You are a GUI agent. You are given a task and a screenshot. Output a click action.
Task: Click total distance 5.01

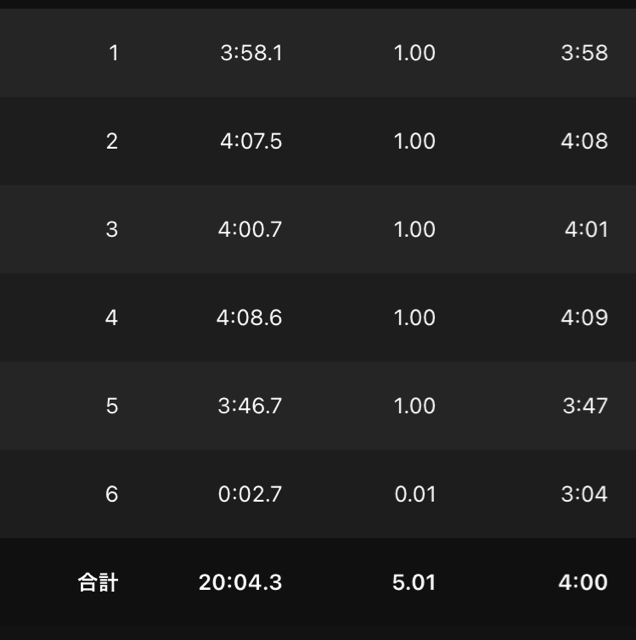tap(414, 582)
